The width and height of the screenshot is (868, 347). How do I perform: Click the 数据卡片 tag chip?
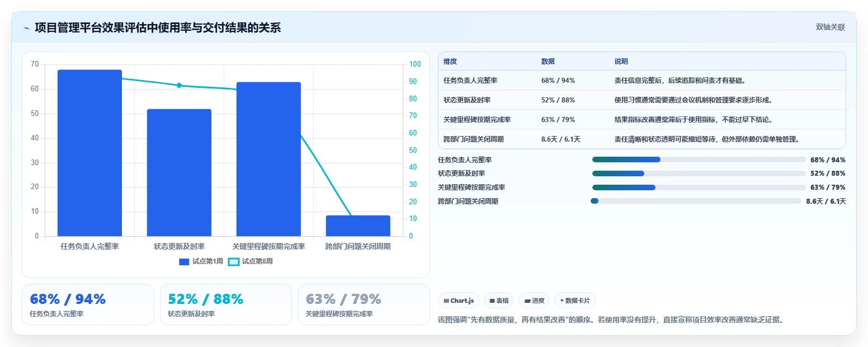click(575, 301)
